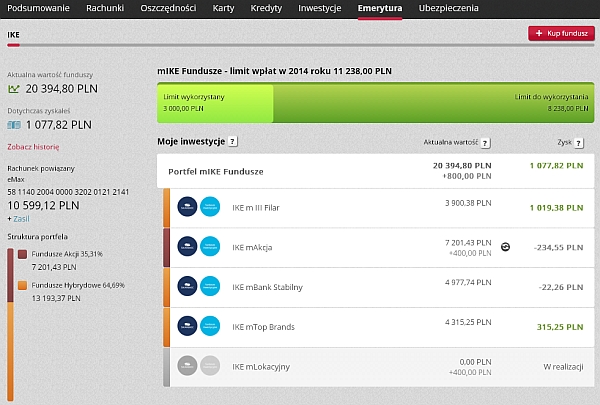Open the Kredyty tab
This screenshot has width=600, height=405.
(266, 8)
